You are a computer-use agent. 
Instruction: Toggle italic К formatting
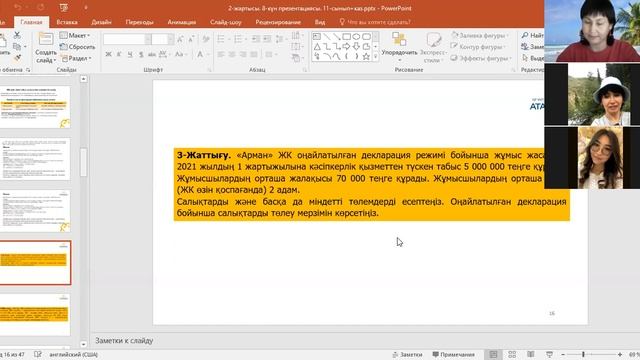pos(119,54)
